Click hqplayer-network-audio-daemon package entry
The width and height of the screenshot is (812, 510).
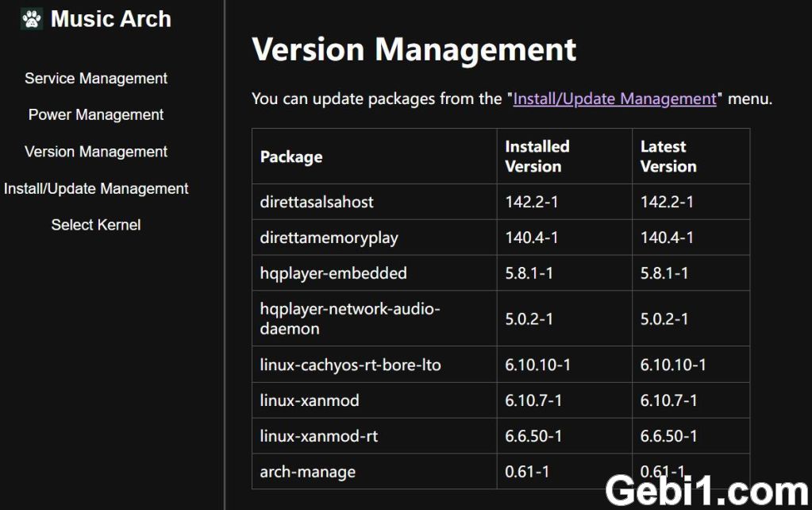click(349, 319)
